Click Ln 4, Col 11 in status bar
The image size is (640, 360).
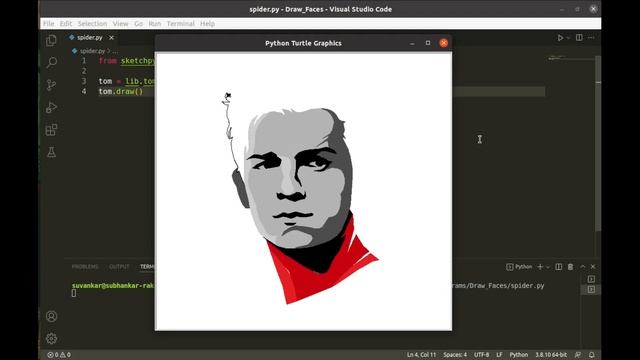[421, 355]
